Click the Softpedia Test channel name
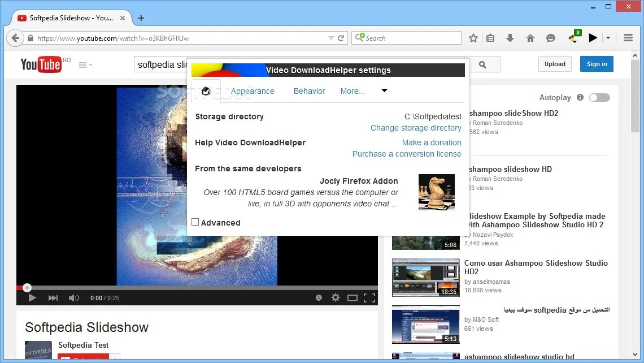Screen dimensions: 644x363 (84, 345)
